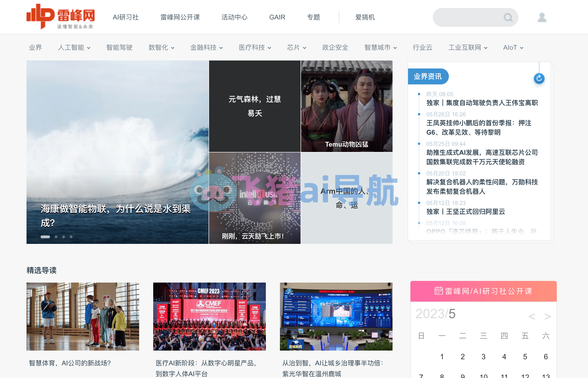Open the 海康做智能物联 carousel headline
Viewport: 588px width, 378px height.
coord(115,216)
